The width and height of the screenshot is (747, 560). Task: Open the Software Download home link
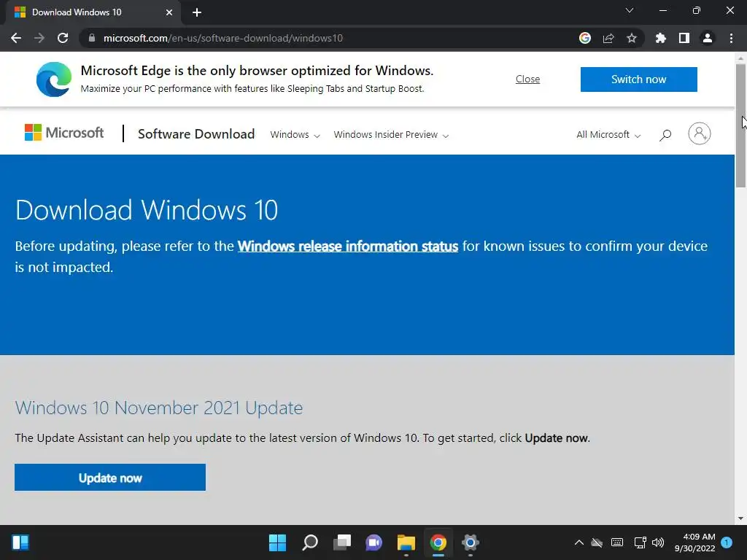coord(196,134)
